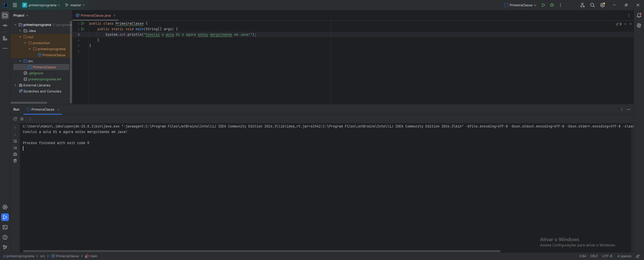Click the console horizontal scrollbar
This screenshot has height=260, width=644.
(x=262, y=251)
